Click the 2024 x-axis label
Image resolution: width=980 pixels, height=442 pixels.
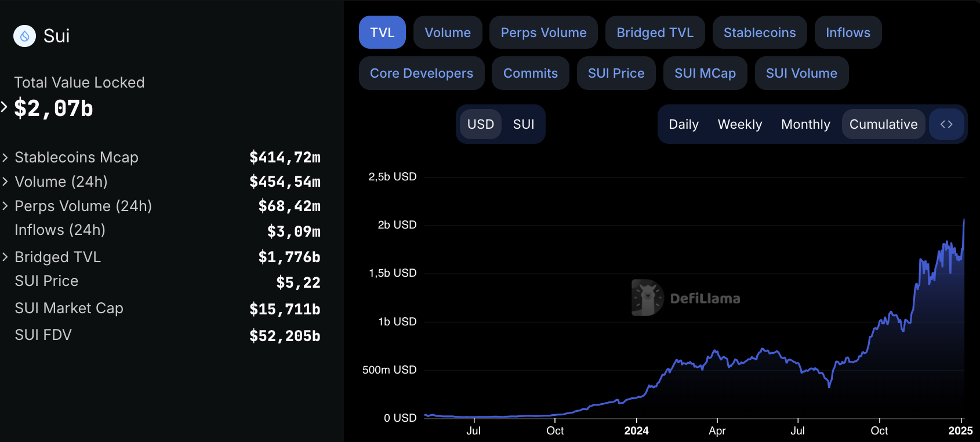(636, 430)
